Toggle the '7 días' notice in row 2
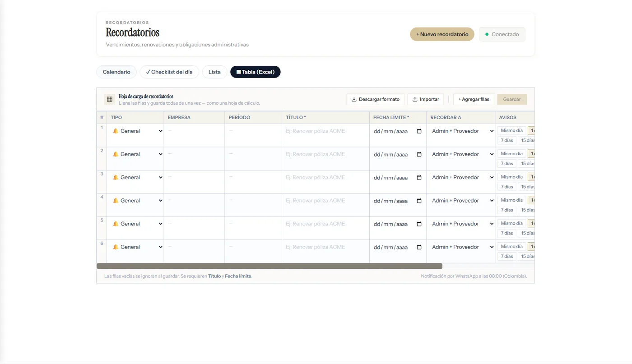Viewport: 632px width, 364px height. [507, 164]
